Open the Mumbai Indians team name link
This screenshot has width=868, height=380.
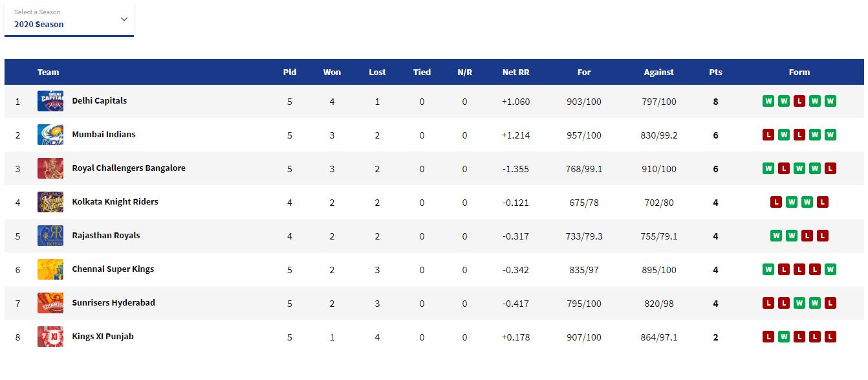pos(103,135)
